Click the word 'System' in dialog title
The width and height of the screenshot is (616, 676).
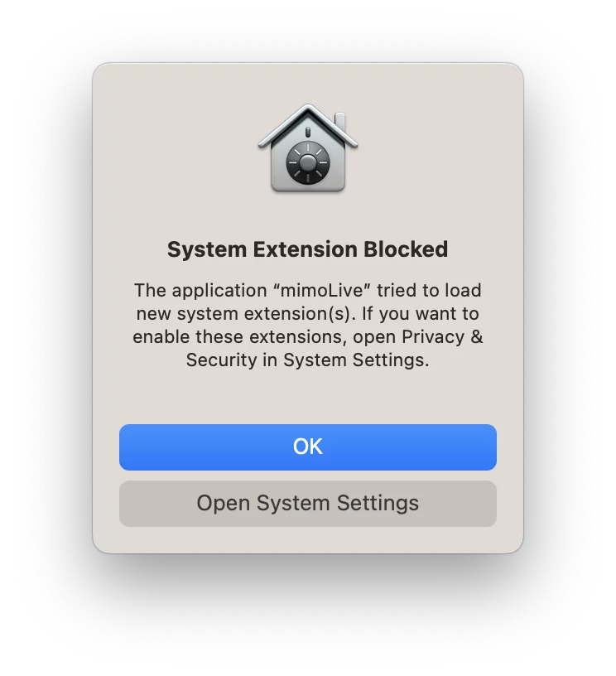pyautogui.click(x=207, y=250)
